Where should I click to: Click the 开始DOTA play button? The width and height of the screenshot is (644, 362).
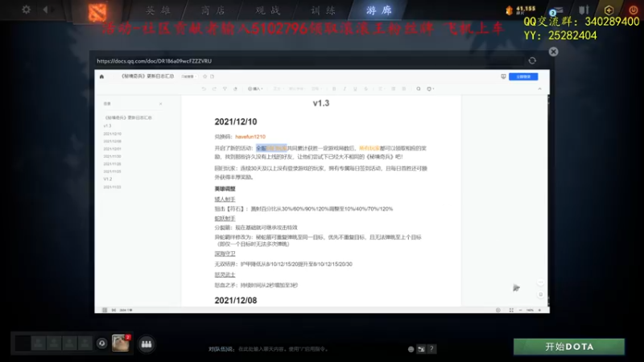pyautogui.click(x=569, y=347)
